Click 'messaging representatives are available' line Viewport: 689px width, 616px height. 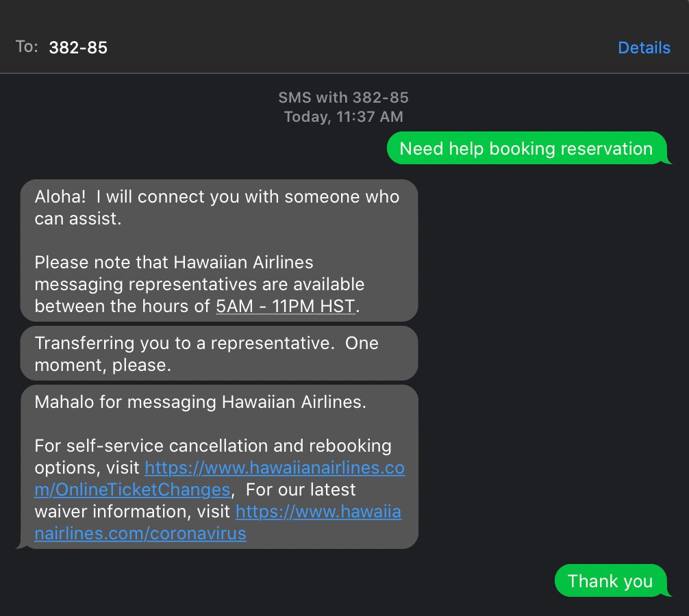(199, 284)
